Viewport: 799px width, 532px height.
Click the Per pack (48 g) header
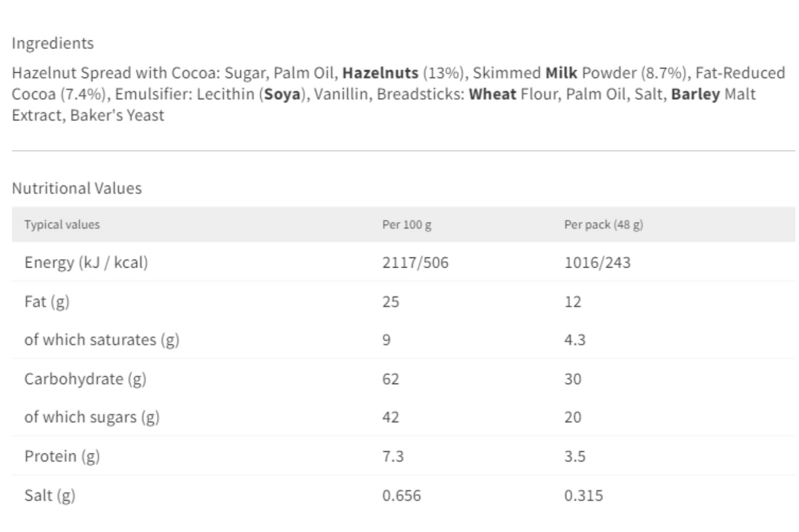pos(604,225)
